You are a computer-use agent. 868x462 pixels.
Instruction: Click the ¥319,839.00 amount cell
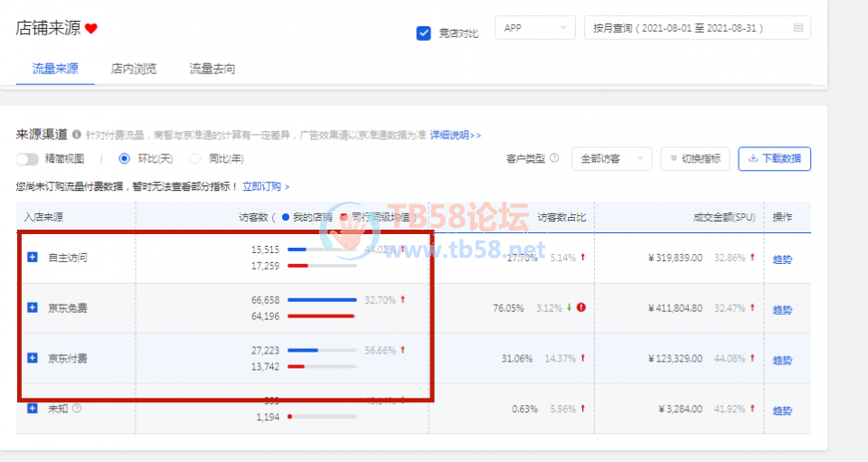[675, 258]
